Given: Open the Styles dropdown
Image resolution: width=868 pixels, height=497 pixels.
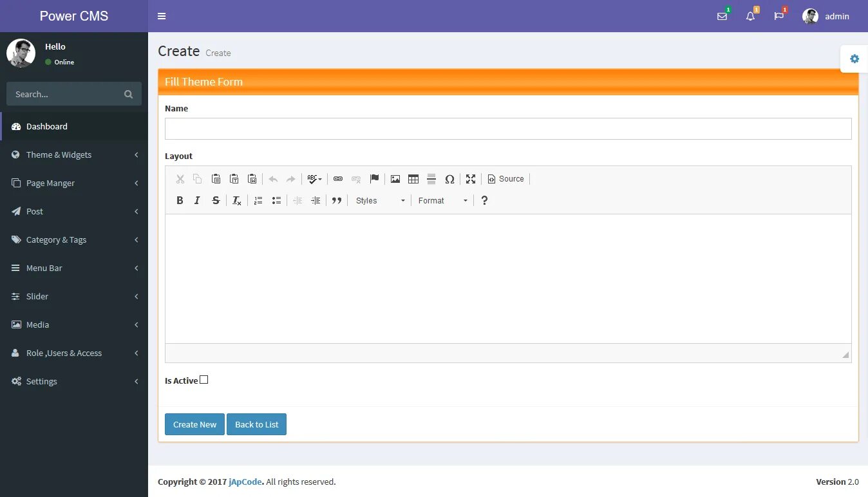Looking at the screenshot, I should point(380,201).
